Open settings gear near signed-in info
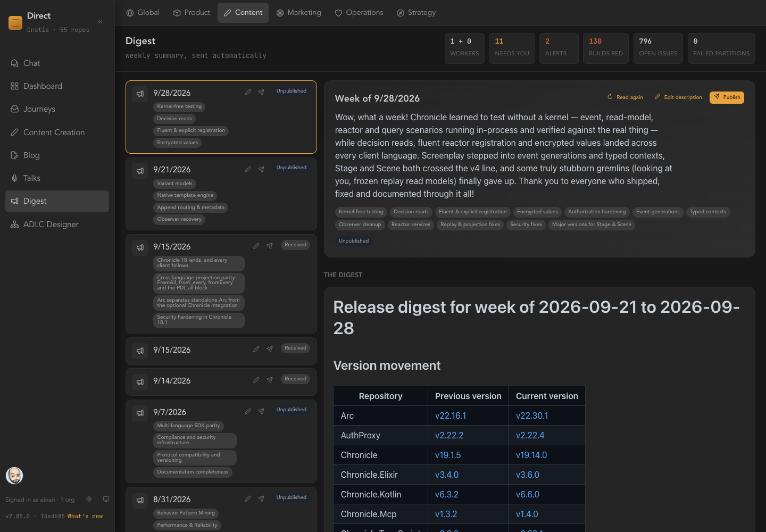 pos(89,499)
